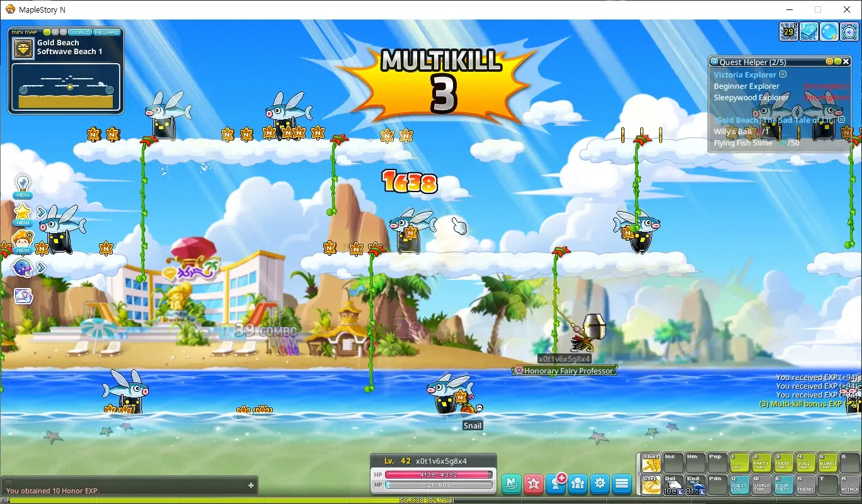Click the lightbulb NEW notification icon
The height and width of the screenshot is (504, 862).
[x=23, y=187]
